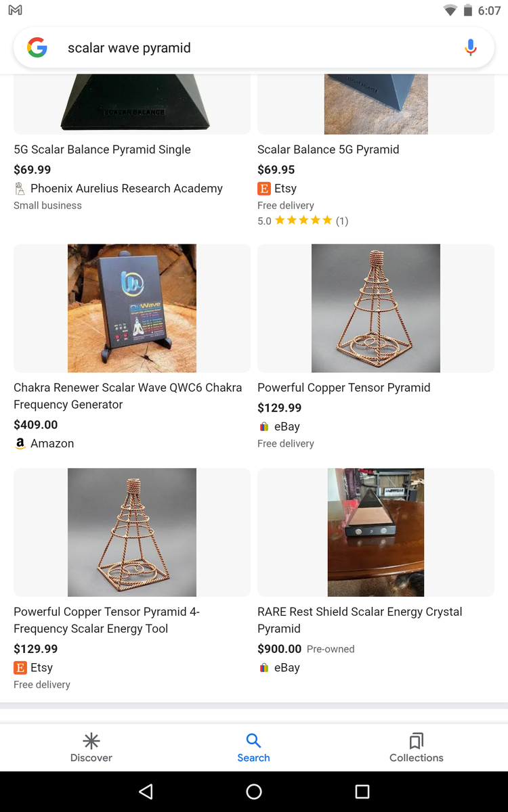The height and width of the screenshot is (812, 508).
Task: Tap the eBay copper tensor pyramid image
Action: click(x=376, y=308)
